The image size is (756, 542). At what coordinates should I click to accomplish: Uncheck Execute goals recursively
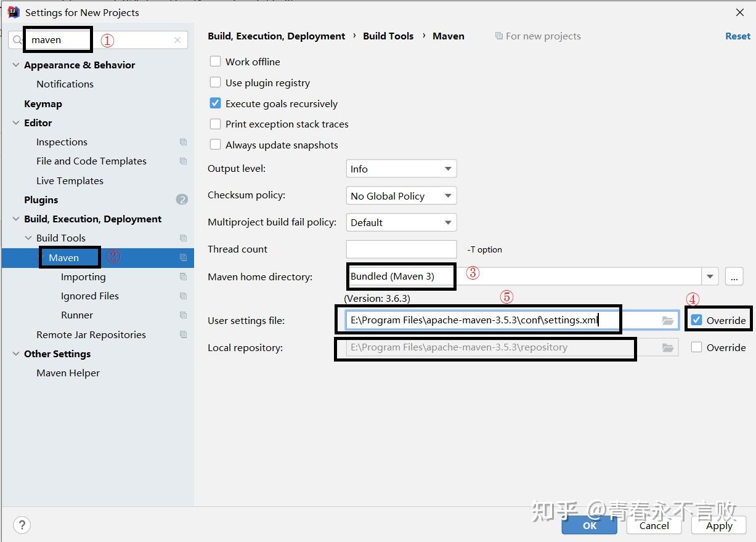215,103
